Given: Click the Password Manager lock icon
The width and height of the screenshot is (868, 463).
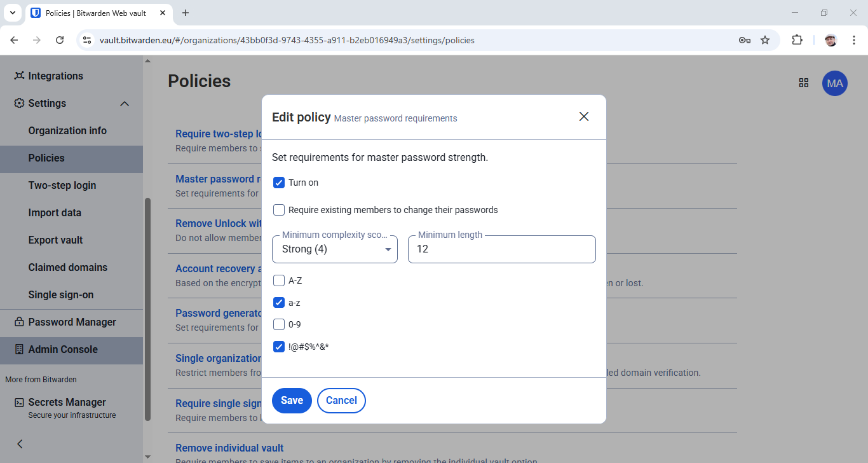Looking at the screenshot, I should click(19, 322).
